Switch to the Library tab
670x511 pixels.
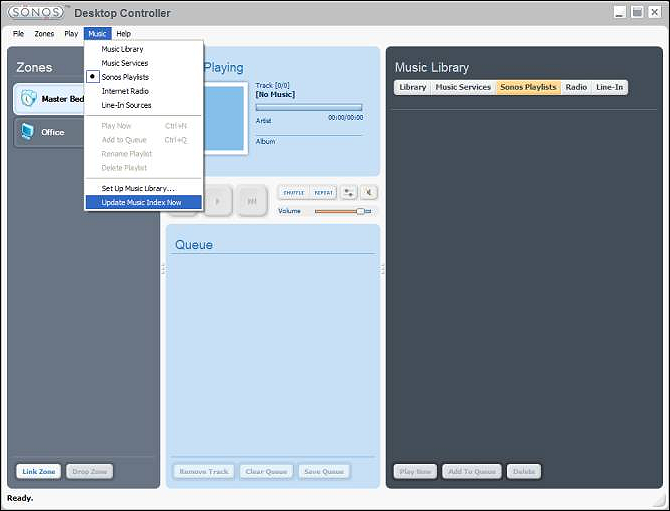point(412,87)
